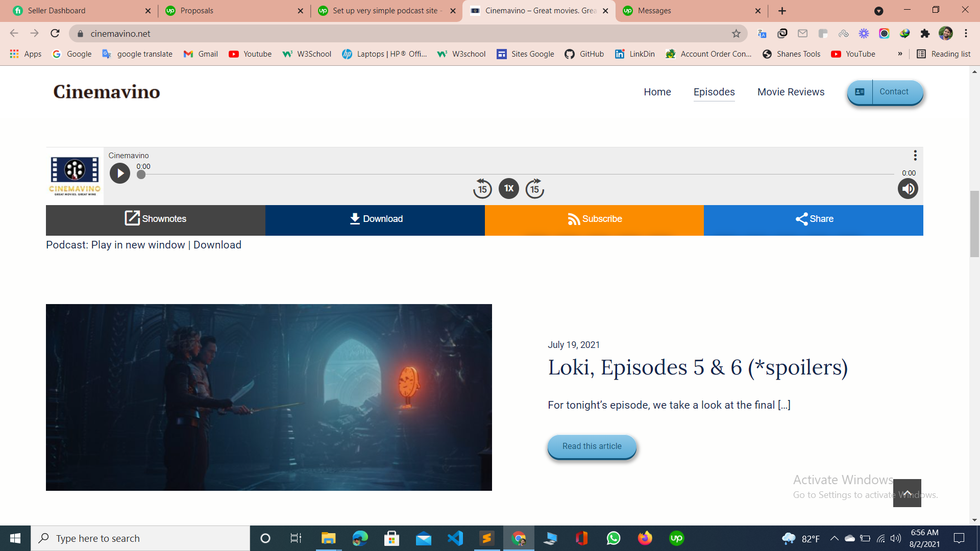Open Shanes Tools bookmark

791,54
